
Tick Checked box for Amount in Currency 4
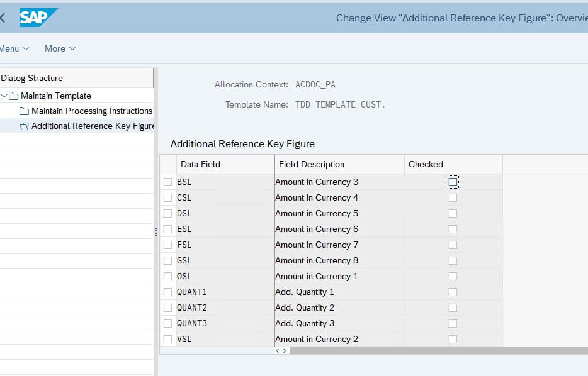click(x=453, y=197)
